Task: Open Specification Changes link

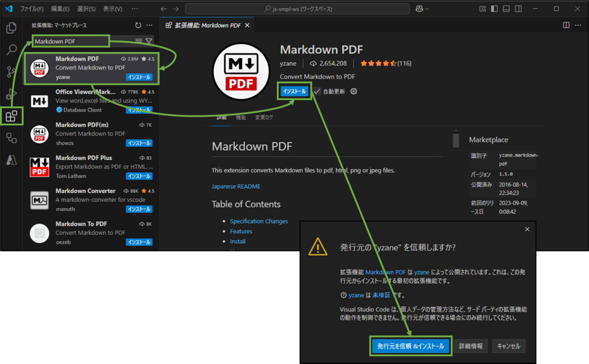Action: tap(259, 221)
